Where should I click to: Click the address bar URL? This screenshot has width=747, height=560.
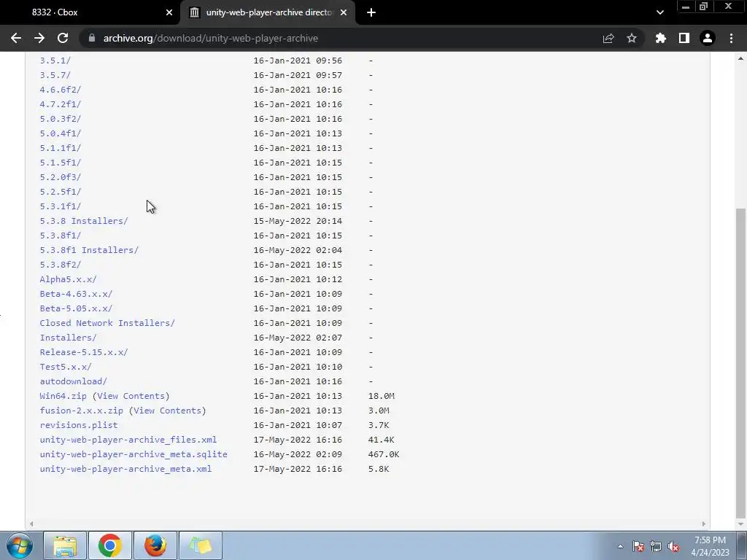(x=211, y=38)
